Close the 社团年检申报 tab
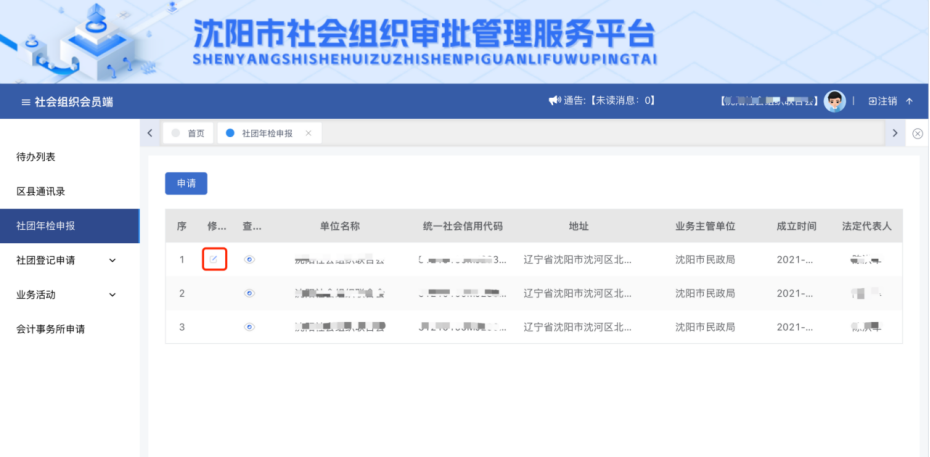930x457 pixels. [x=308, y=133]
